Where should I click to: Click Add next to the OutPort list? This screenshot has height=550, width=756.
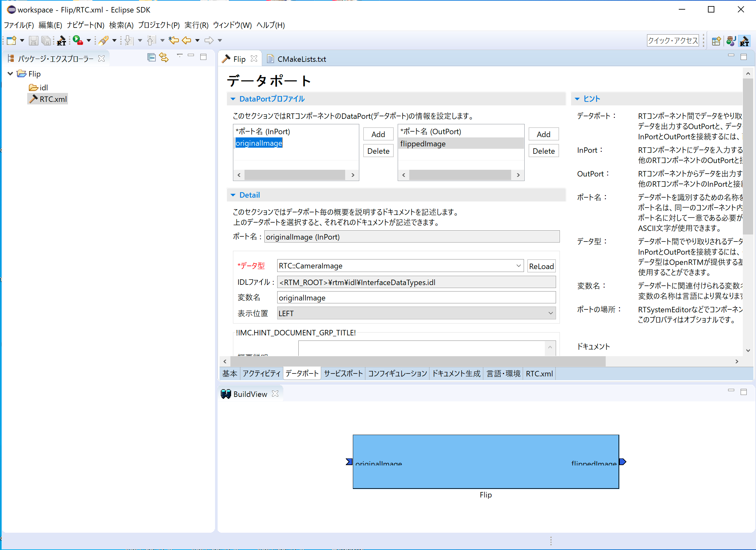point(544,134)
